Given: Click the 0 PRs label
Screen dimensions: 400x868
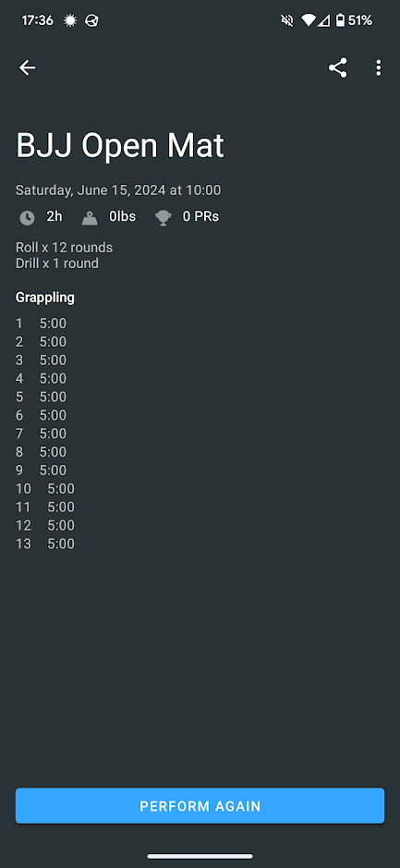Looking at the screenshot, I should pos(200,216).
